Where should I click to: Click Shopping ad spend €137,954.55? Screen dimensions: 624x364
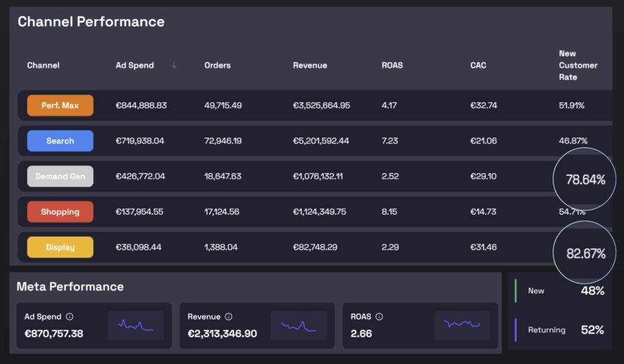click(140, 211)
